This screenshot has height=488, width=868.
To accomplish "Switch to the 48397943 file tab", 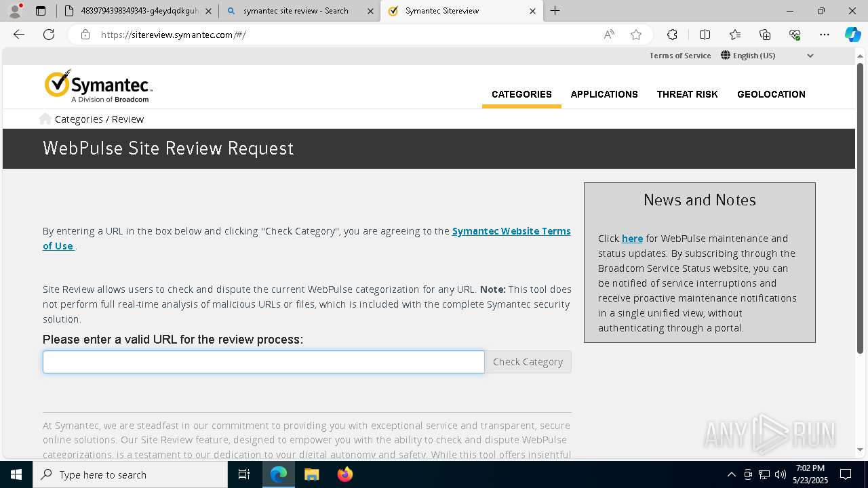I will click(x=138, y=11).
